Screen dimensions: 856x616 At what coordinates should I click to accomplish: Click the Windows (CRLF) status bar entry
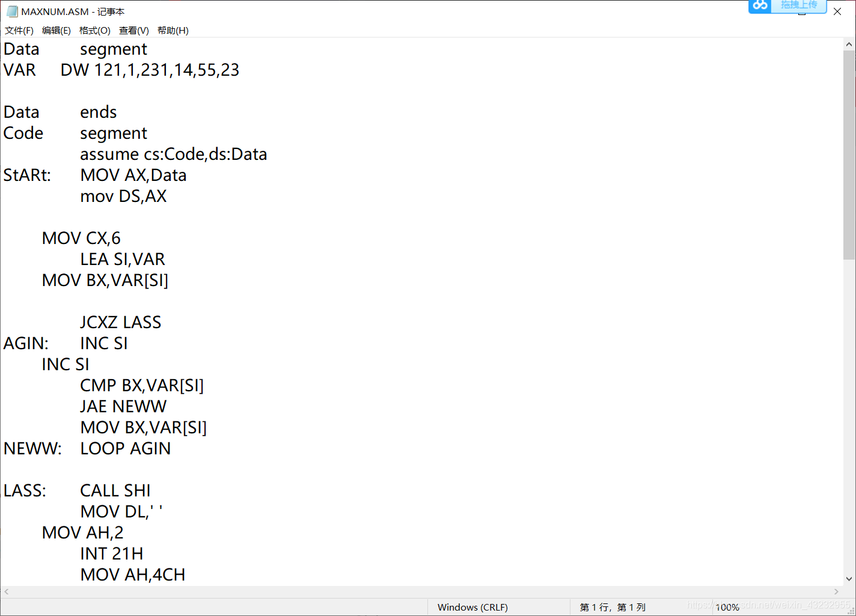tap(472, 608)
